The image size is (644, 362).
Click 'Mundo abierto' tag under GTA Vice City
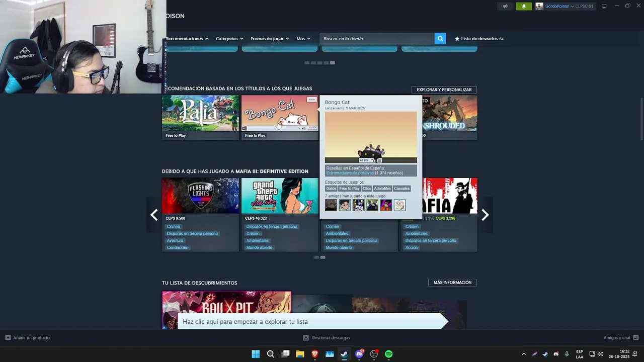point(259,247)
